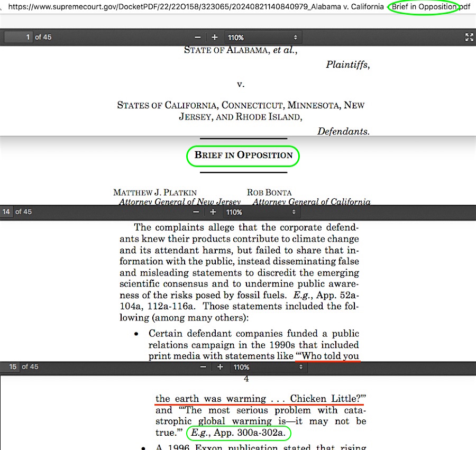Open the 110% zoom dropdown in page 1 toolbar
Image resolution: width=476 pixels, height=450 pixels.
point(262,38)
